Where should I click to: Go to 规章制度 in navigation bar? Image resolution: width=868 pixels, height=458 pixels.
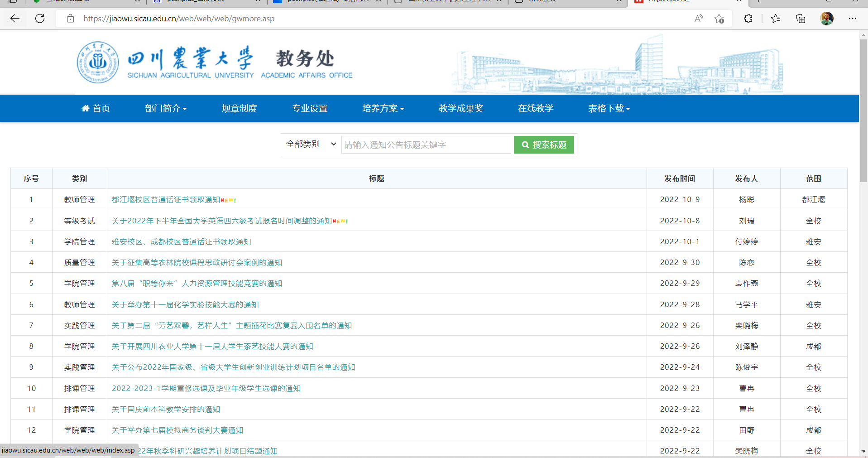[x=239, y=109]
